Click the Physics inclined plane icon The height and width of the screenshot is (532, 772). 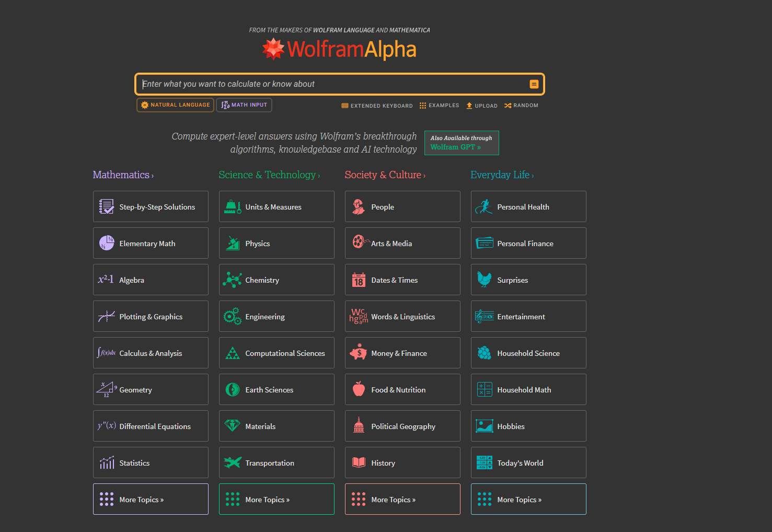[x=233, y=243]
